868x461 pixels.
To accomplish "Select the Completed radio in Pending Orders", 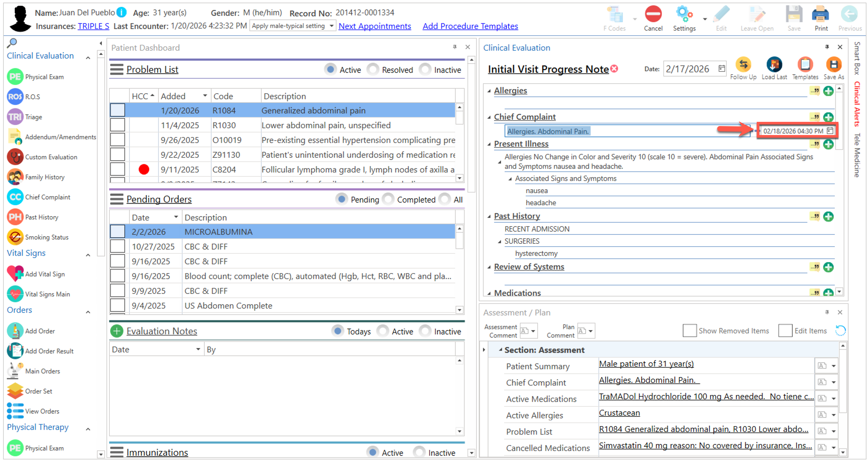I will click(388, 199).
